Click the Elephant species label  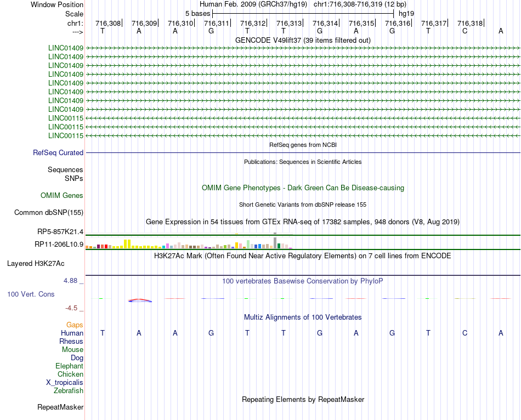69,366
